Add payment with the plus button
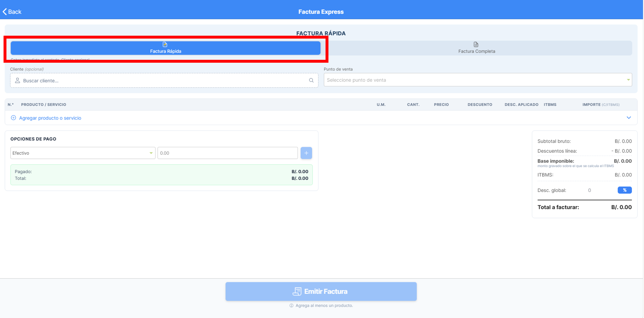 (306, 153)
